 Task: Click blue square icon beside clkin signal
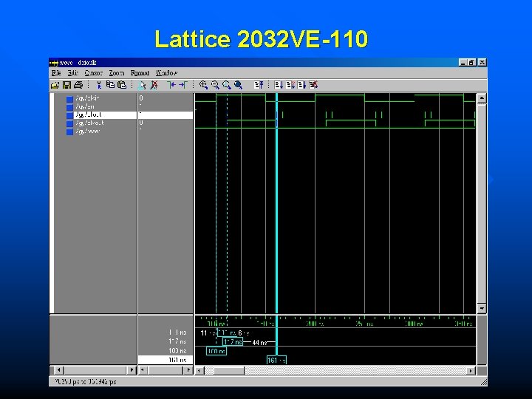pos(69,99)
